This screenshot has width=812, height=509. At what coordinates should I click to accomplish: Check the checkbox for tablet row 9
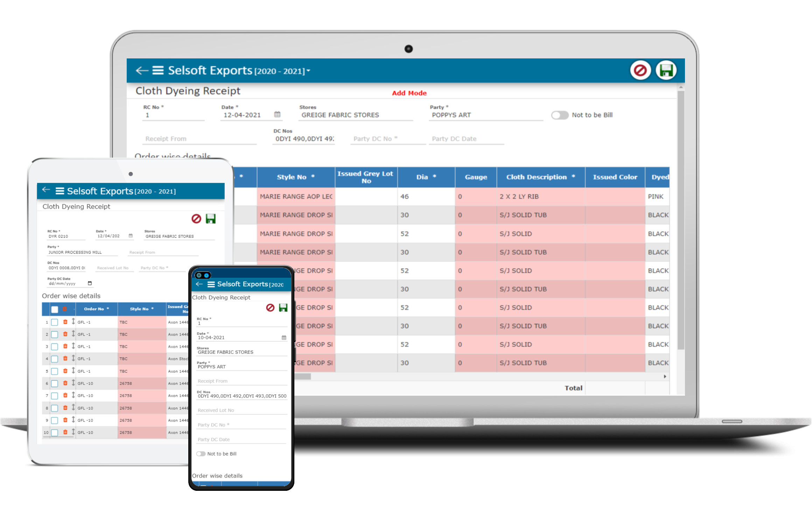point(55,420)
